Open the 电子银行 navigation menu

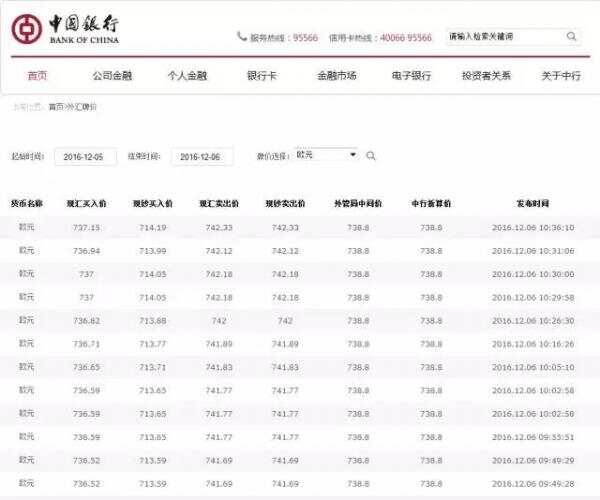pyautogui.click(x=411, y=76)
